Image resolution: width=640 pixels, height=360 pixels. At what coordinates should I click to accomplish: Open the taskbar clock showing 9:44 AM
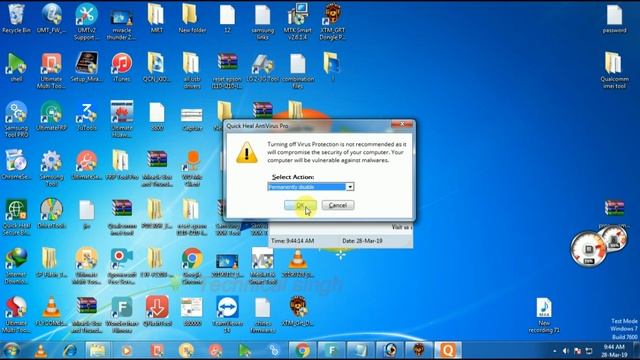point(613,351)
